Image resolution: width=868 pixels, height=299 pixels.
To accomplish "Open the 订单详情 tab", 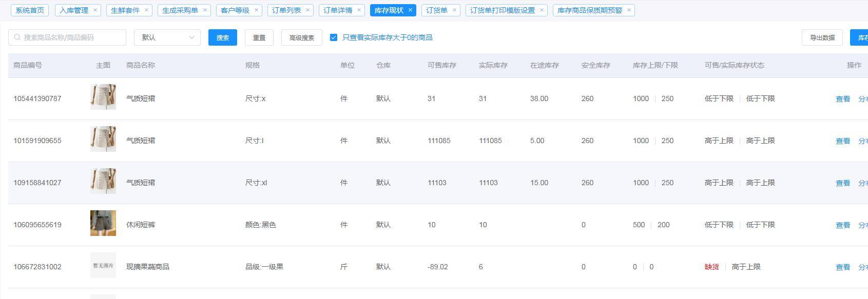I will click(338, 10).
